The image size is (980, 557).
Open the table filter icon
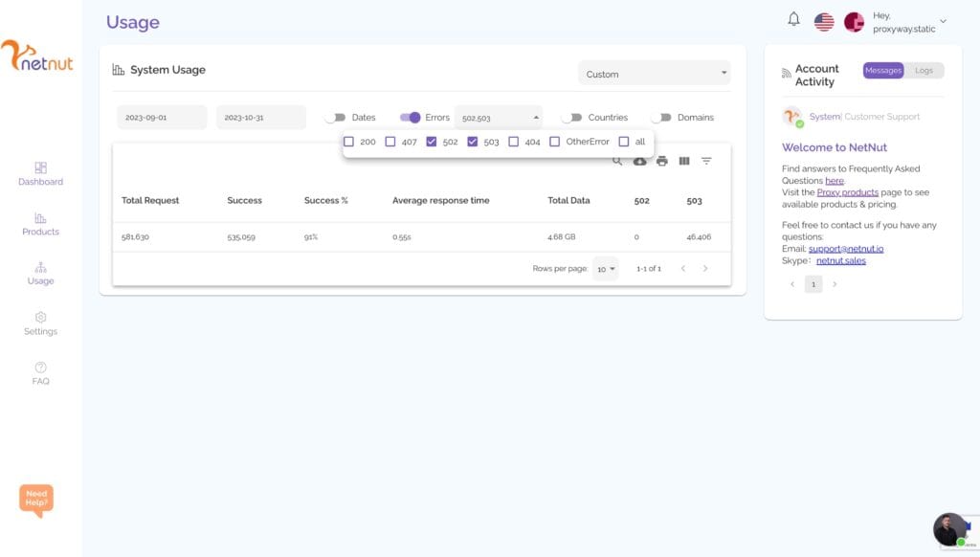706,161
